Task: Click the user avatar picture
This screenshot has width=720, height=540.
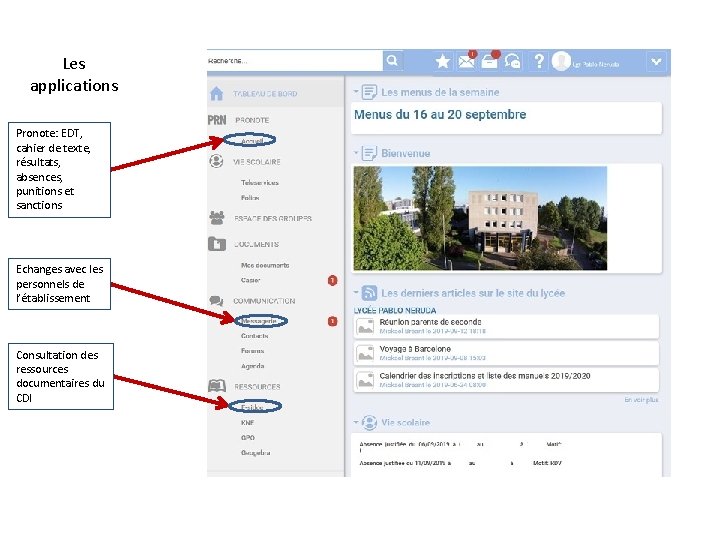Action: (x=561, y=61)
